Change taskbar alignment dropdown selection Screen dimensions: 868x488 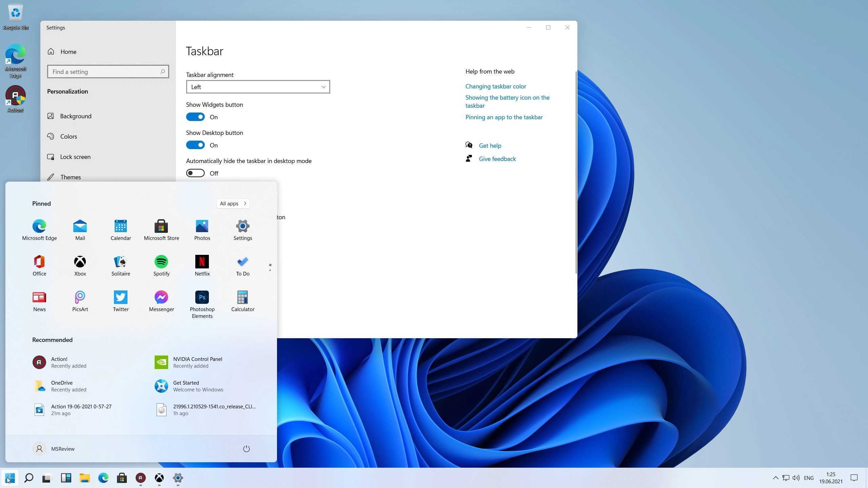[258, 86]
